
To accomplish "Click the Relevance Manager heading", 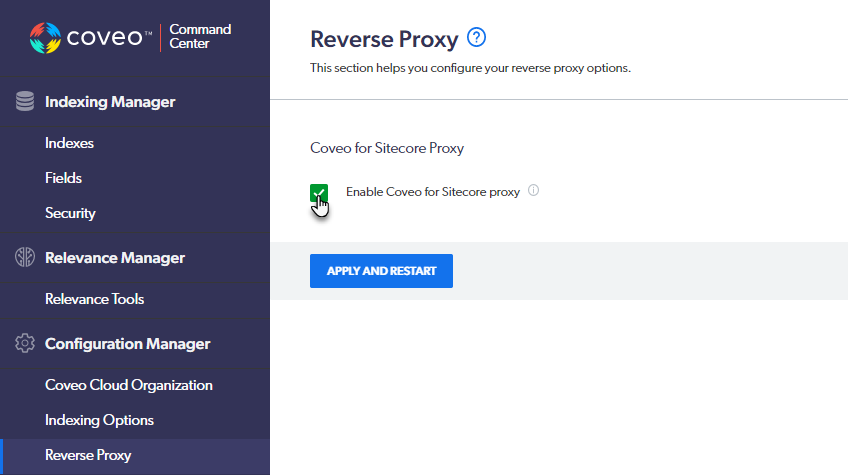I will pos(115,258).
